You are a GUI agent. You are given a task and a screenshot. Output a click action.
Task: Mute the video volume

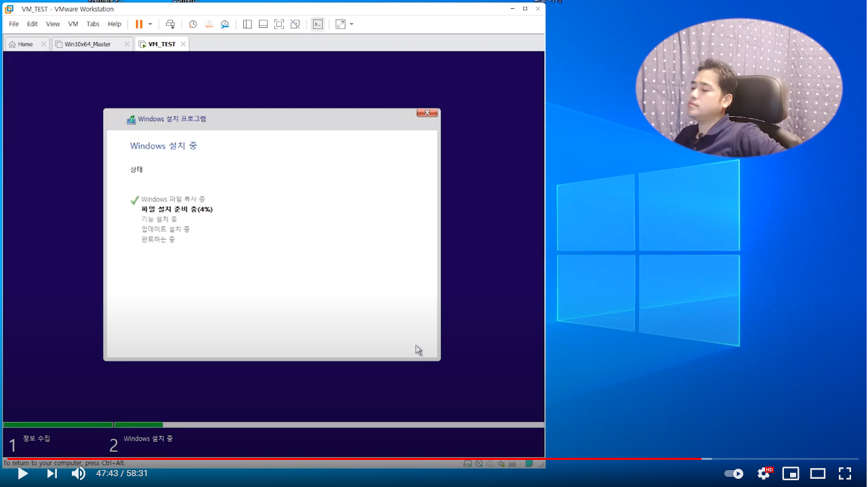tap(79, 473)
